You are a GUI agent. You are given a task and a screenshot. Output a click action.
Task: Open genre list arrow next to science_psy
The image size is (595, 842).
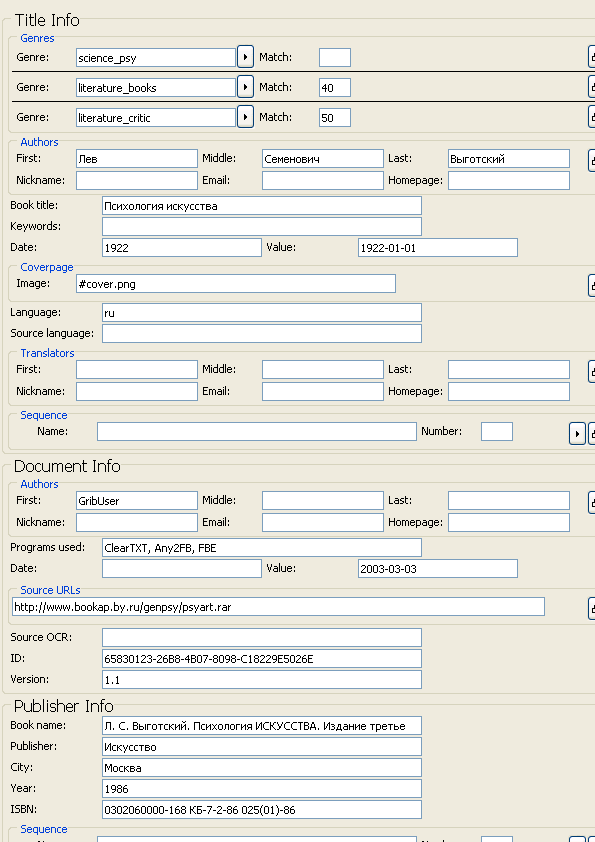245,57
